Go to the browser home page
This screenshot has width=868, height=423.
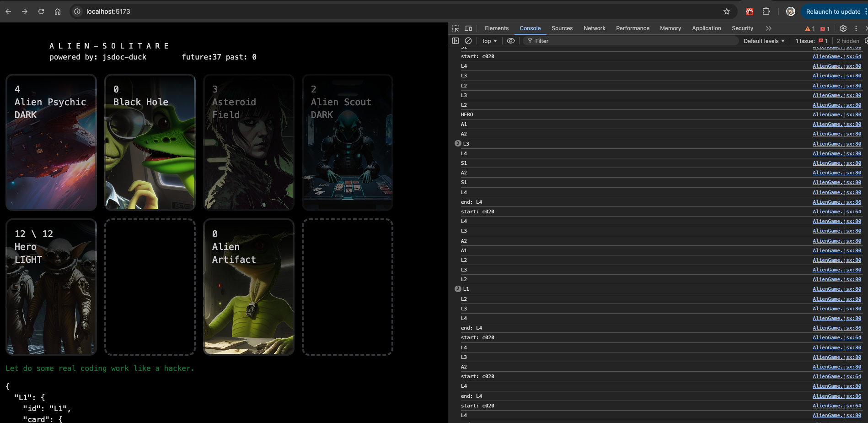tap(58, 11)
